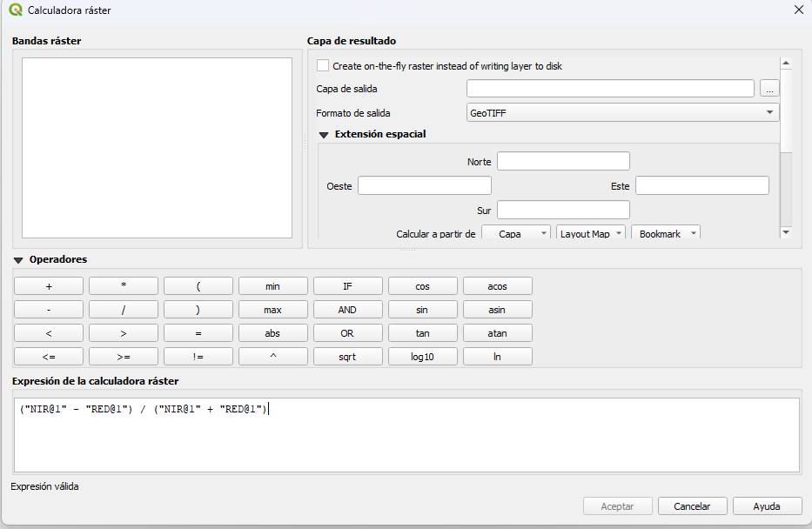Insert the <= operator
The height and width of the screenshot is (529, 812).
(49, 356)
